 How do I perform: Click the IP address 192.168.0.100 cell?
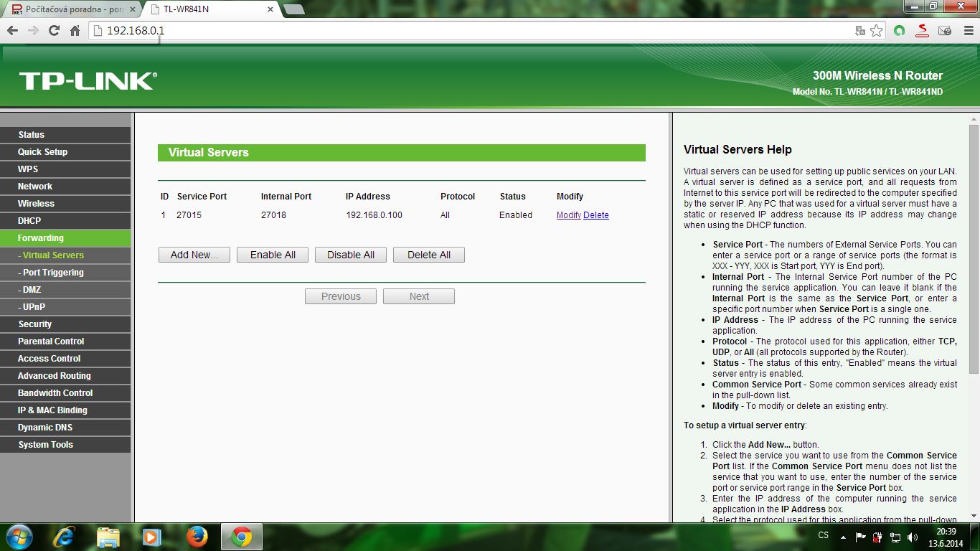click(374, 215)
